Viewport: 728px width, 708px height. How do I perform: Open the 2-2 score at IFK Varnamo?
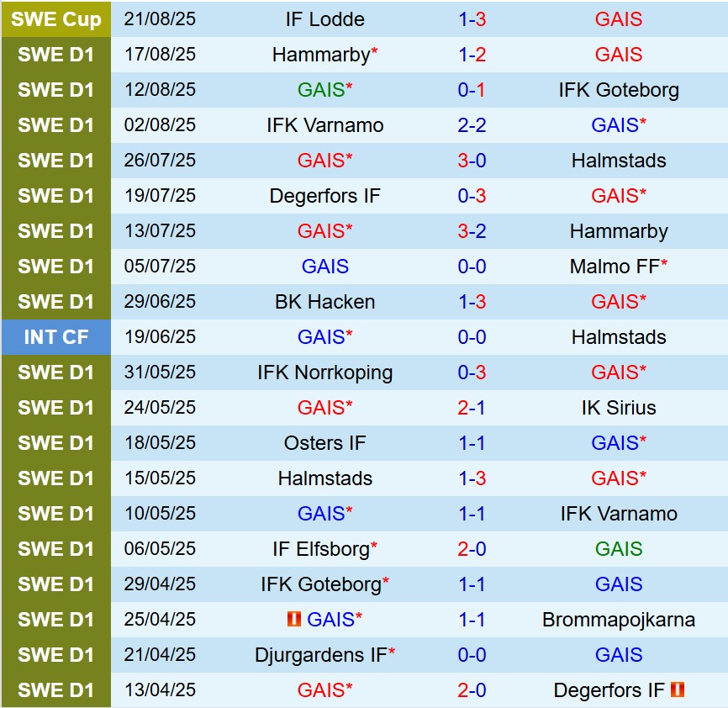[472, 125]
